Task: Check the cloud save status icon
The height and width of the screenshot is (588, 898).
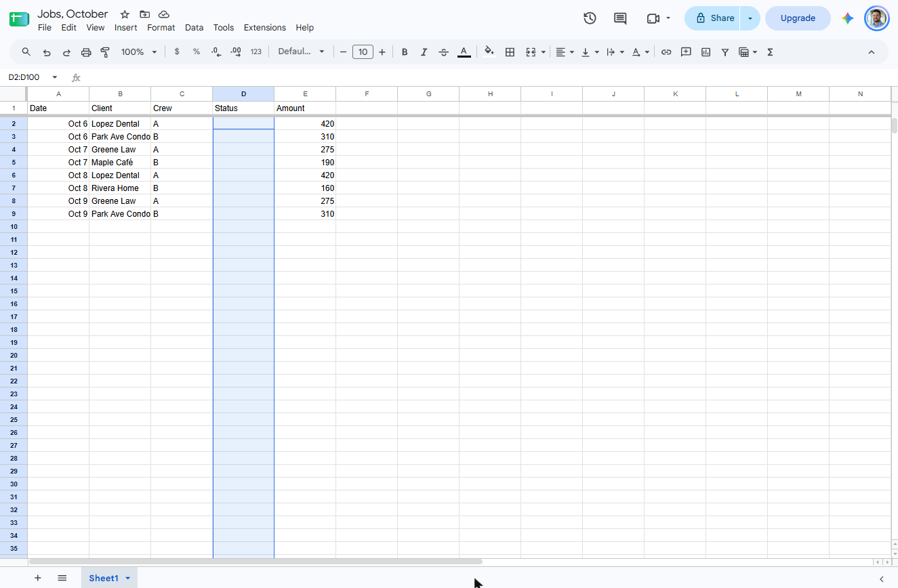Action: tap(163, 14)
